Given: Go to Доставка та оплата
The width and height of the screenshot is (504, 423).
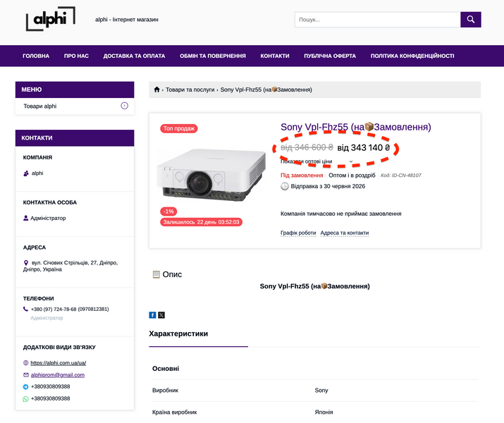Looking at the screenshot, I should click(x=134, y=56).
